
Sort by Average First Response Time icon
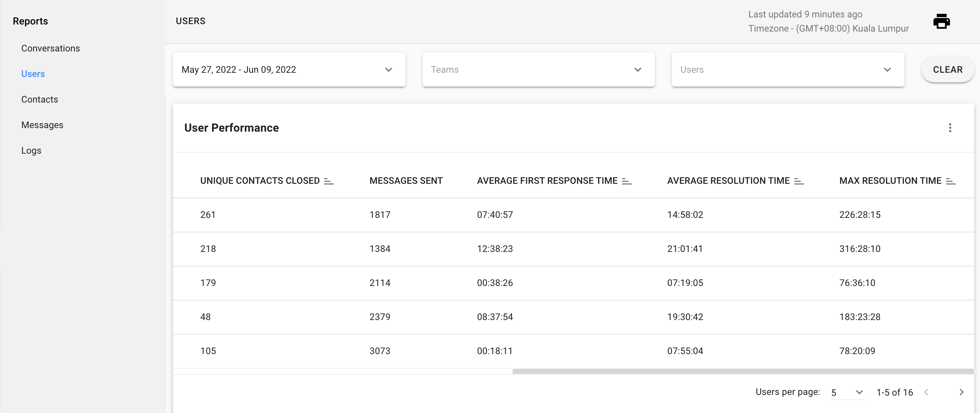(627, 181)
